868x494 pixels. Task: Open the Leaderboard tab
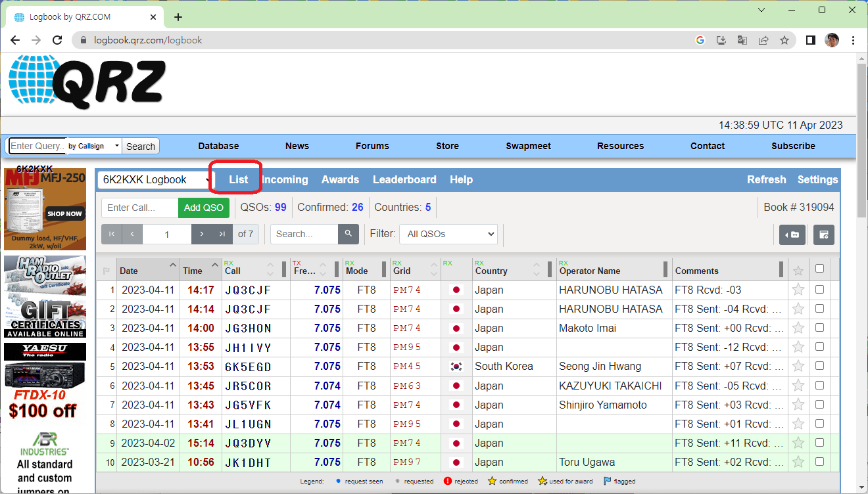tap(404, 179)
